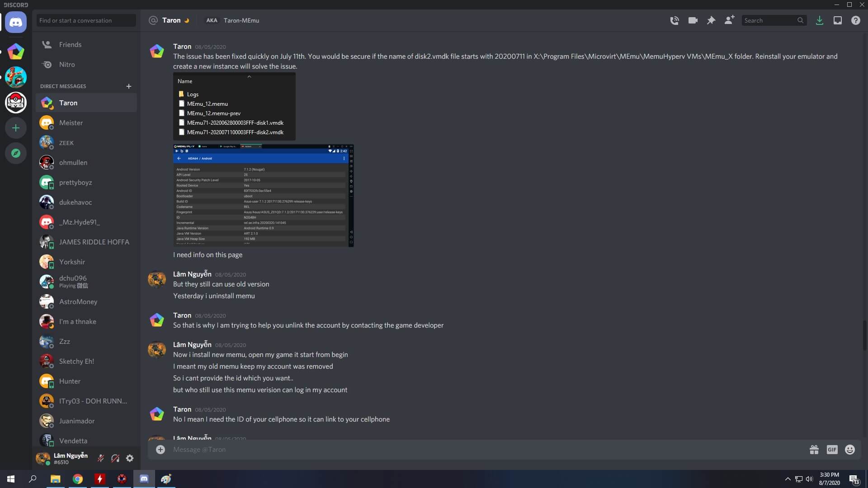
Task: Click Taron avatar on first message
Action: coord(157,51)
